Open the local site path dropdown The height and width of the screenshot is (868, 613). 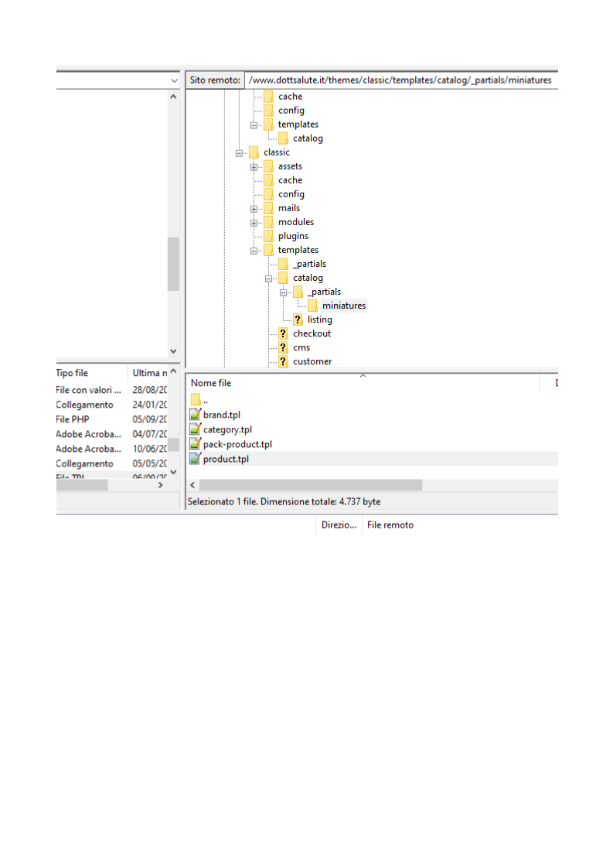[174, 80]
